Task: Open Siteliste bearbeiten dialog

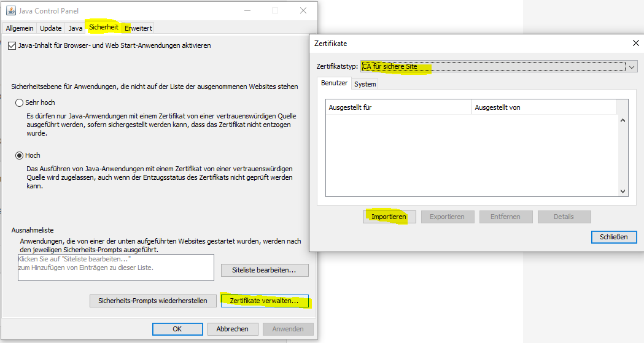Action: coord(265,270)
